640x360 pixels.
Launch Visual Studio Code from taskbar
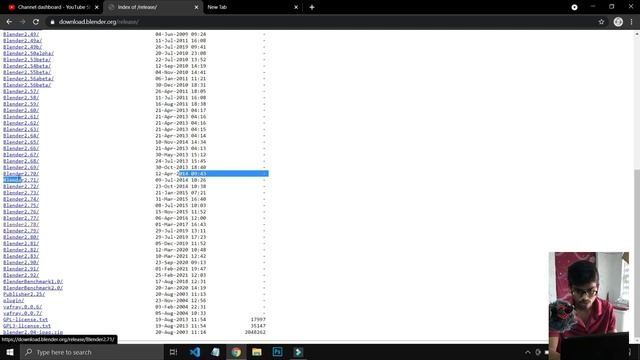click(x=195, y=352)
